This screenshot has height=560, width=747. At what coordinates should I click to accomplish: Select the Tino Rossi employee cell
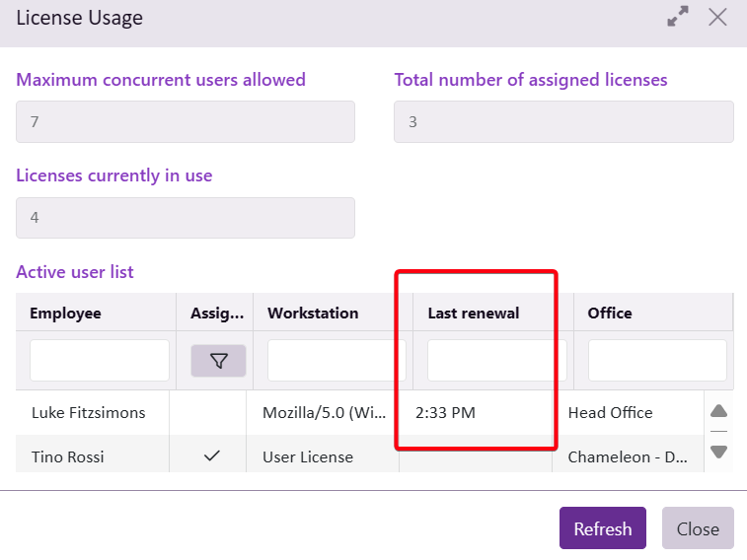(66, 456)
